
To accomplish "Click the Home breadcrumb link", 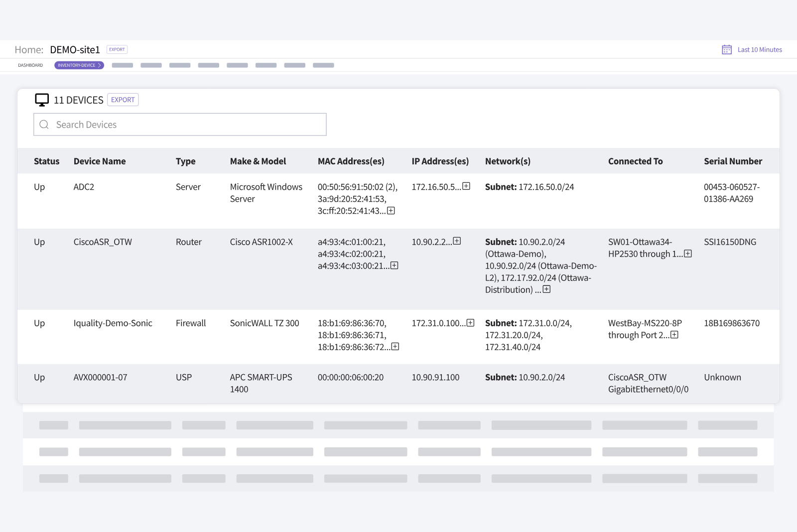I will point(28,50).
